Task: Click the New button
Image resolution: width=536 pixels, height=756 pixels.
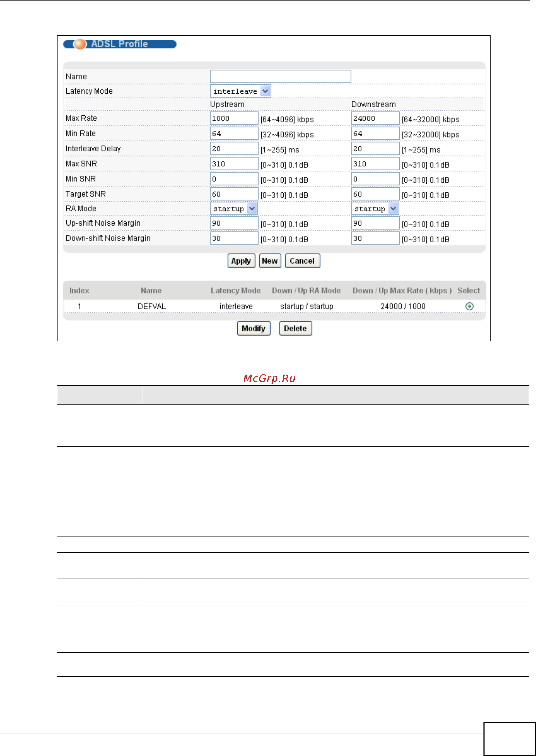Action: coord(270,261)
